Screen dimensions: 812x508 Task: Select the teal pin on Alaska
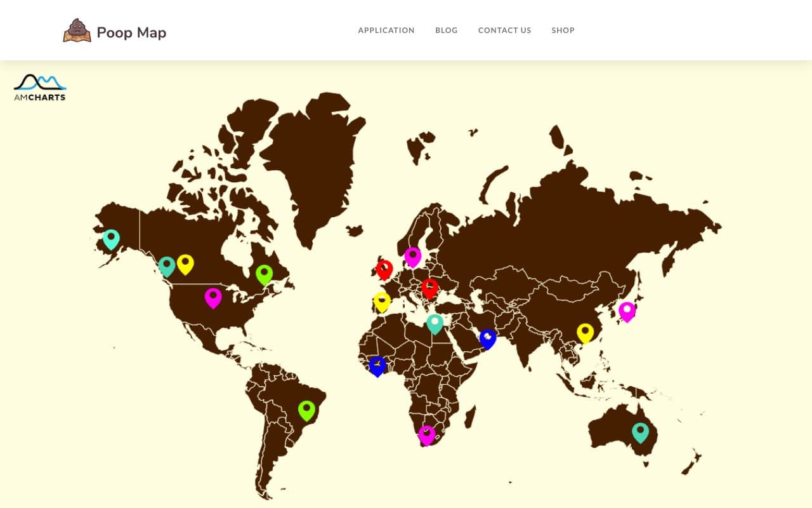click(x=112, y=238)
